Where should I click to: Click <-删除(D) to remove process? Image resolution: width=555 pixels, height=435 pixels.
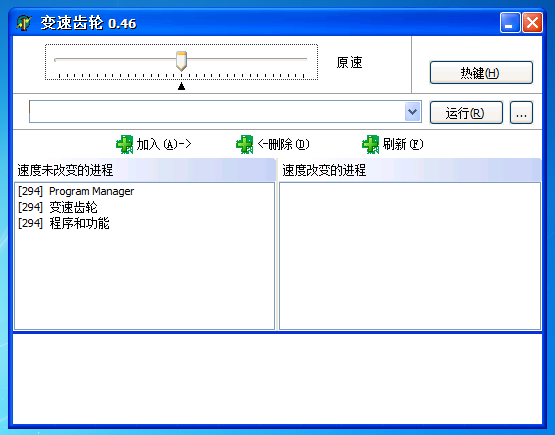(x=284, y=144)
